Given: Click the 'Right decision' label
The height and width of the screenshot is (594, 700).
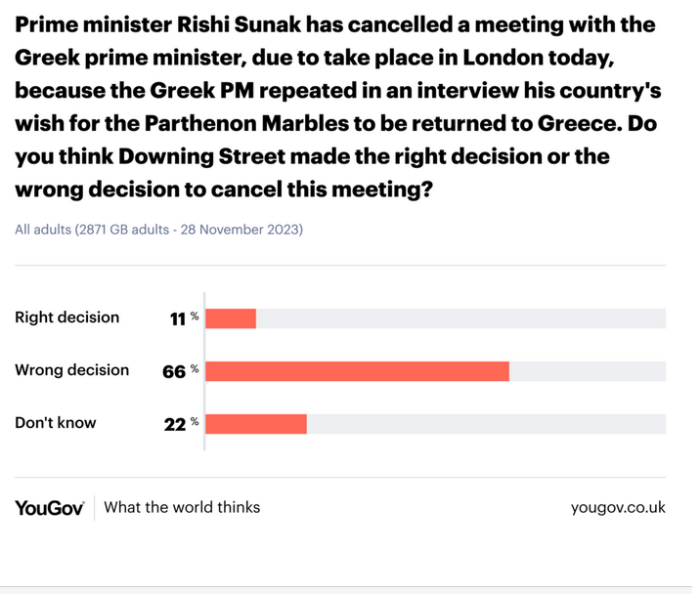Looking at the screenshot, I should pyautogui.click(x=66, y=318).
